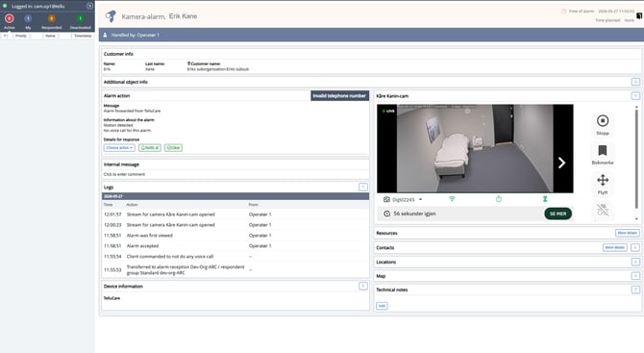Click the camera panel vertical scrollbar
The height and width of the screenshot is (353, 644).
(x=636, y=158)
